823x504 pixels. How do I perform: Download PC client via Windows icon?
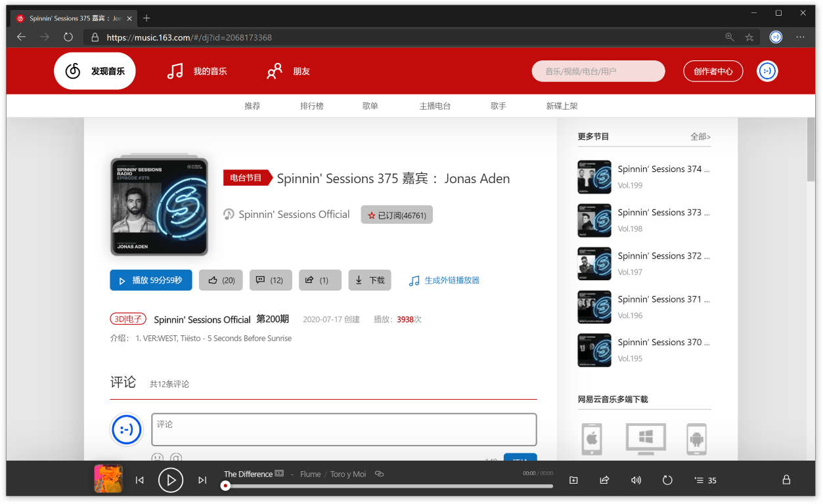tap(646, 439)
